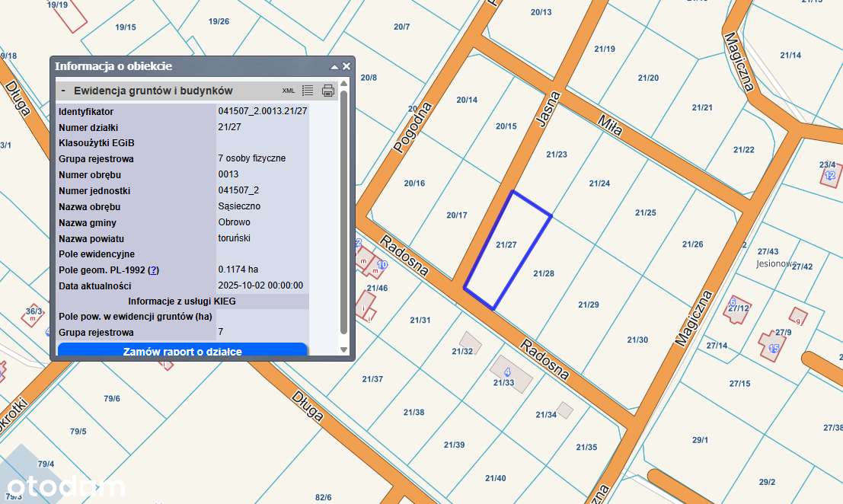Select parcel 21/28 on map

tap(544, 273)
